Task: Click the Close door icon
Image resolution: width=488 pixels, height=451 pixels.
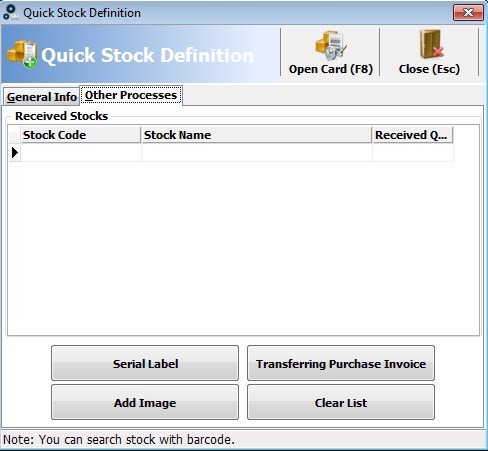Action: click(431, 45)
